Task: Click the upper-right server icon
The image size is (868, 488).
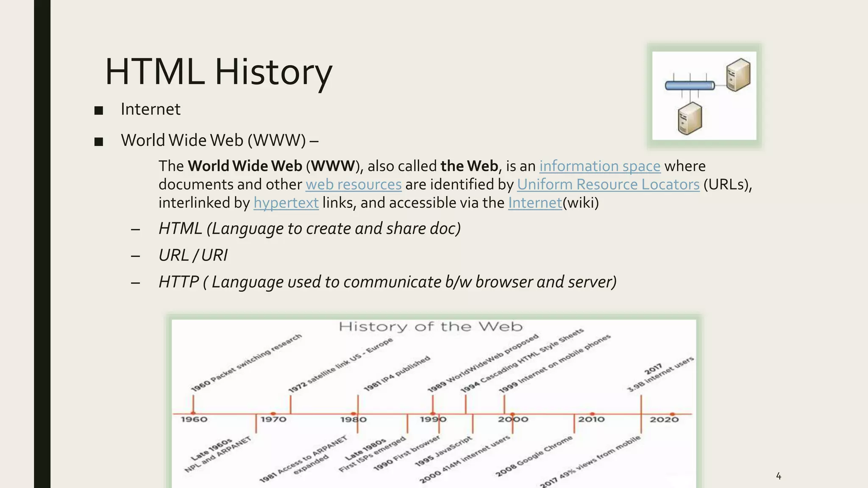Action: (738, 75)
